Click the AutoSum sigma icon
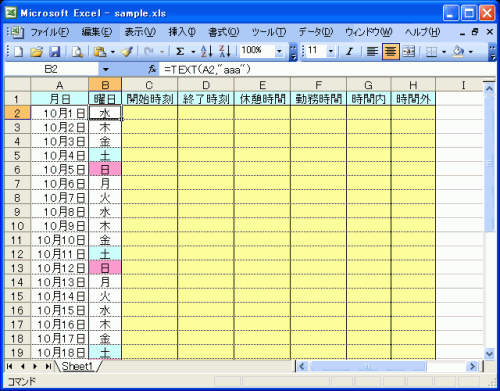The height and width of the screenshot is (391, 500). pos(180,52)
